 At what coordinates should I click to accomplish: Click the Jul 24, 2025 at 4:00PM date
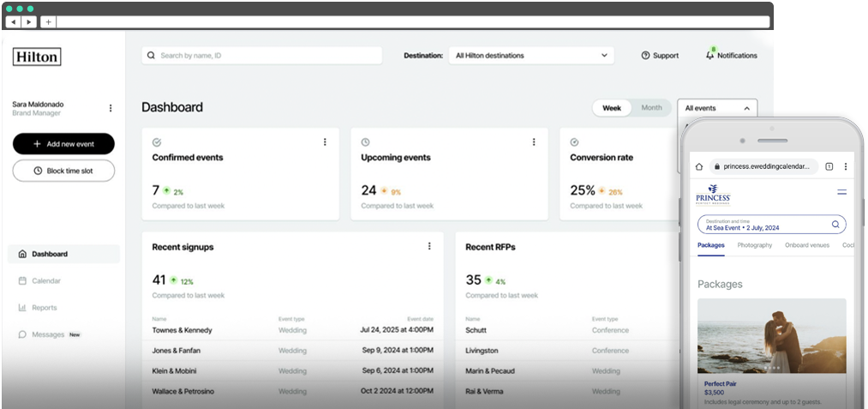[x=397, y=330]
